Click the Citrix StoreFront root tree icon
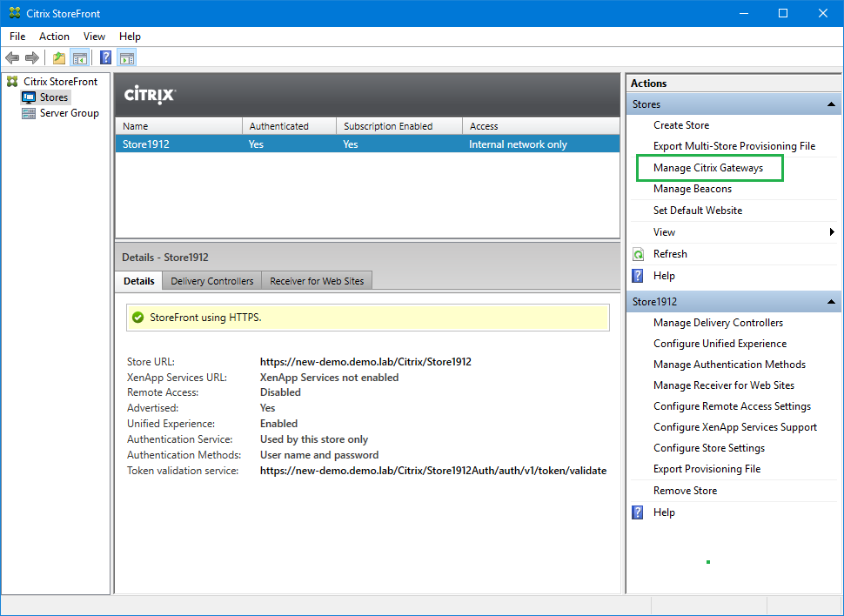 12,82
